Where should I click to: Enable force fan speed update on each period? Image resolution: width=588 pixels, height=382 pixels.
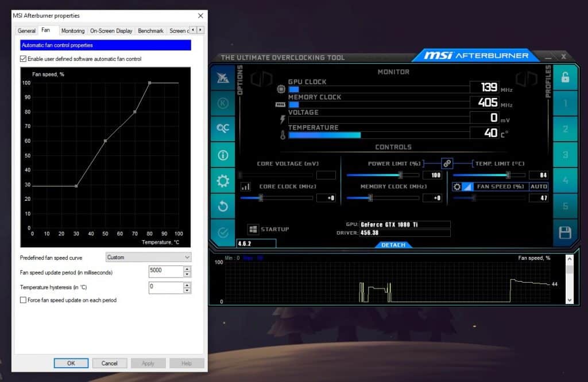[x=23, y=300]
